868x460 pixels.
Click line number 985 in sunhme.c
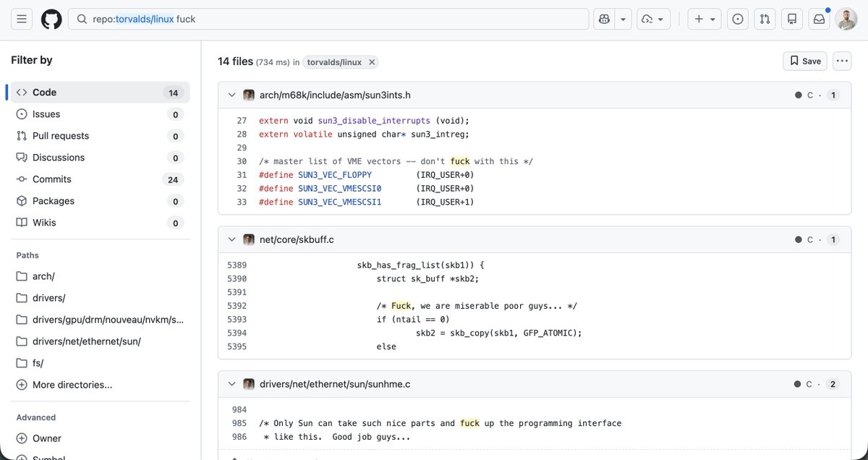pyautogui.click(x=239, y=423)
